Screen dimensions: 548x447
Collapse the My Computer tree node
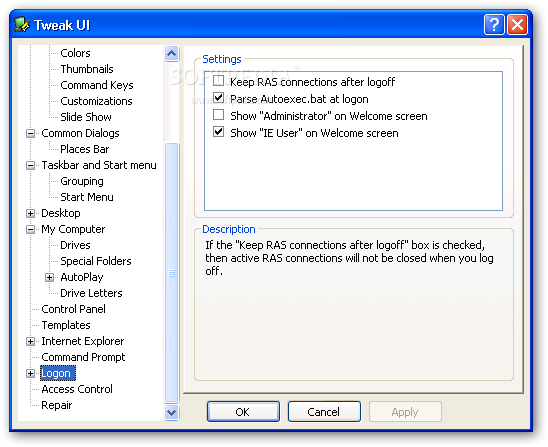click(30, 229)
